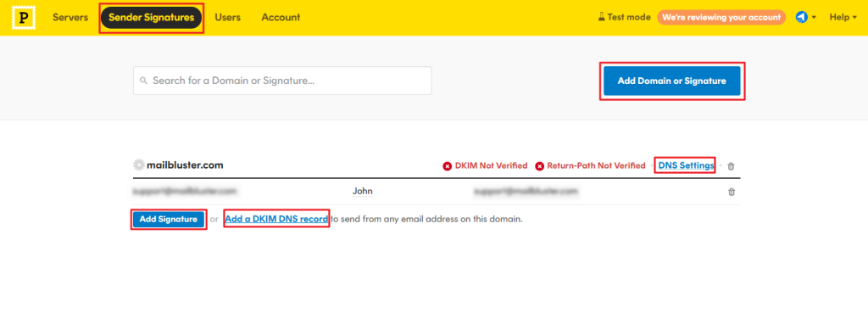Click the search magnifier icon
The image size is (868, 335).
144,81
